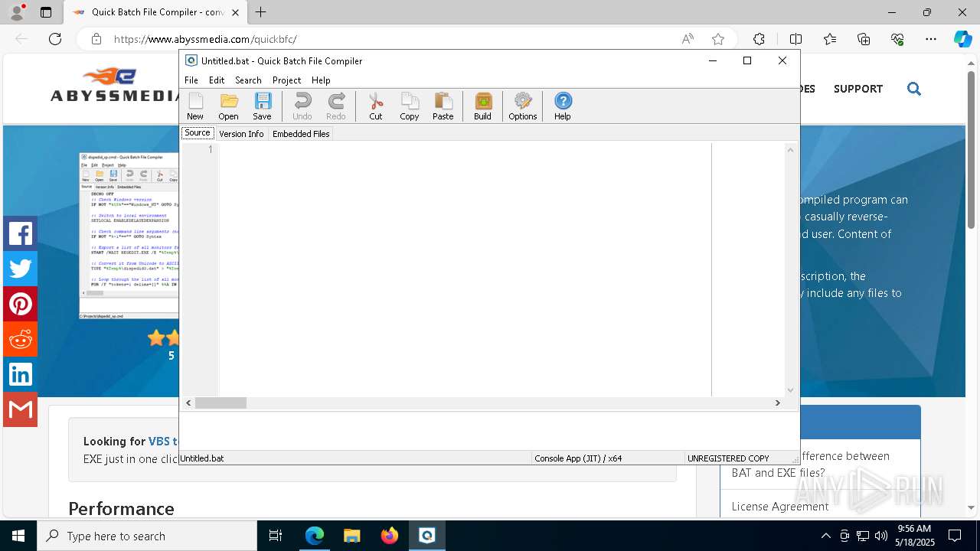
Task: Click the Redo toolbar icon
Action: (x=336, y=106)
